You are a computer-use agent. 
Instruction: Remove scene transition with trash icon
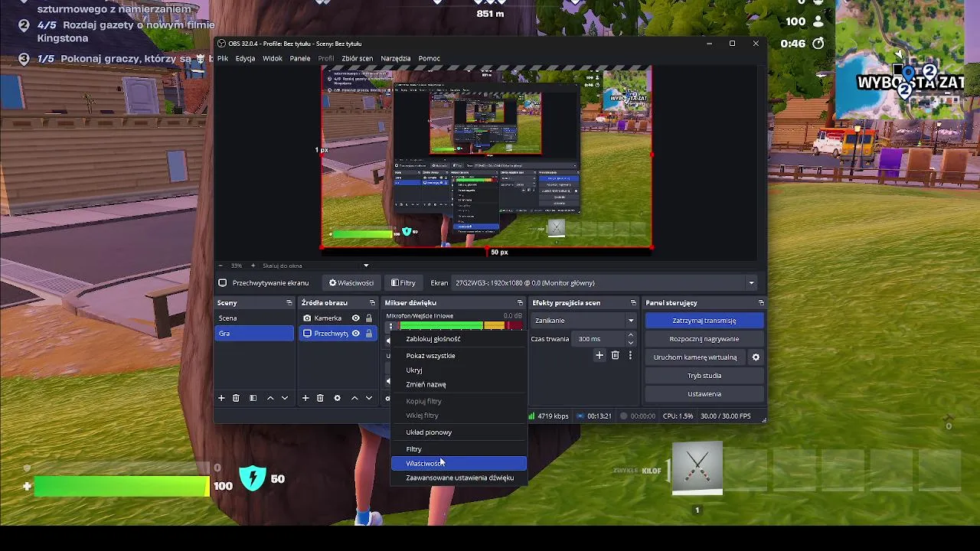[615, 356]
